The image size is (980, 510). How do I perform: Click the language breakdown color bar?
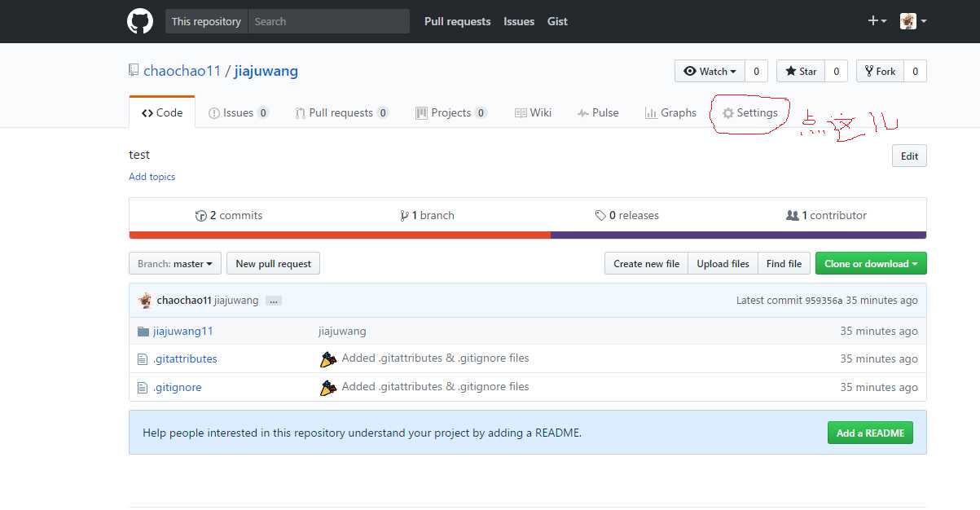[x=528, y=235]
